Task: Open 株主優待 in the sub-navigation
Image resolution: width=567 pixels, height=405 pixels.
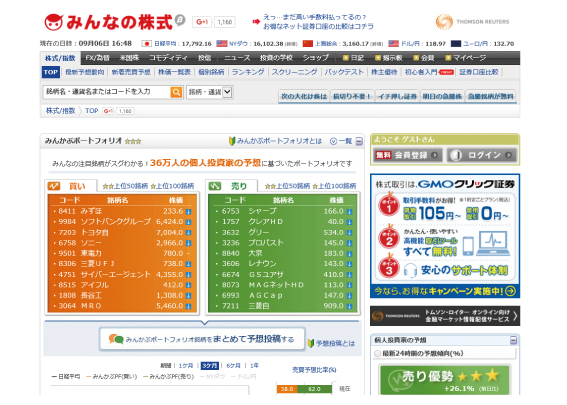Action: pos(384,72)
